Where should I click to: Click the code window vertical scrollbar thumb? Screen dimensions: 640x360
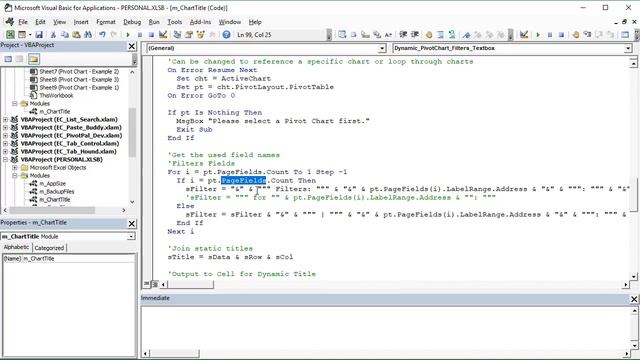tap(633, 195)
